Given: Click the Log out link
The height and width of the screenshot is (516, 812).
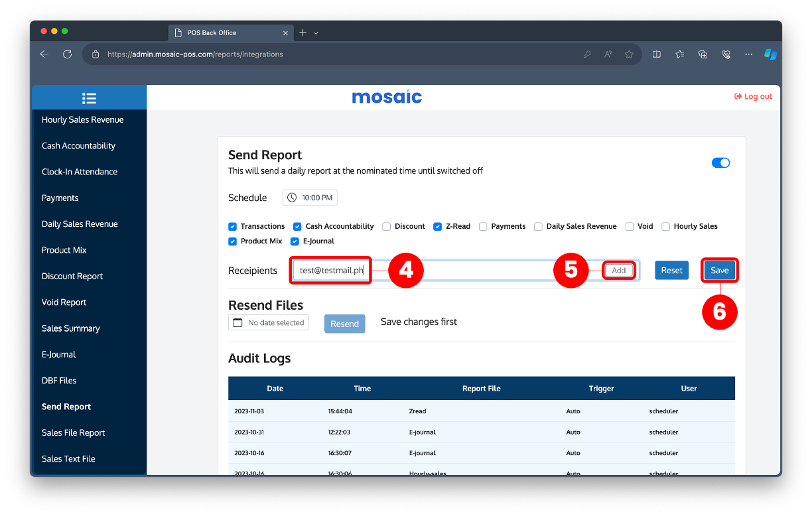Looking at the screenshot, I should click(753, 97).
